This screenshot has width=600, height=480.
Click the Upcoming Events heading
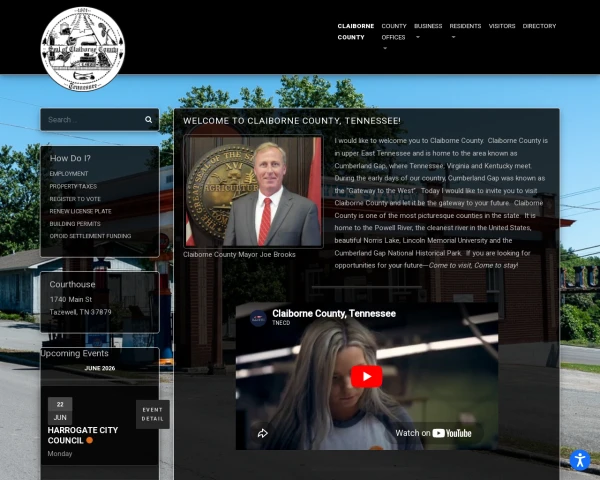tap(75, 353)
